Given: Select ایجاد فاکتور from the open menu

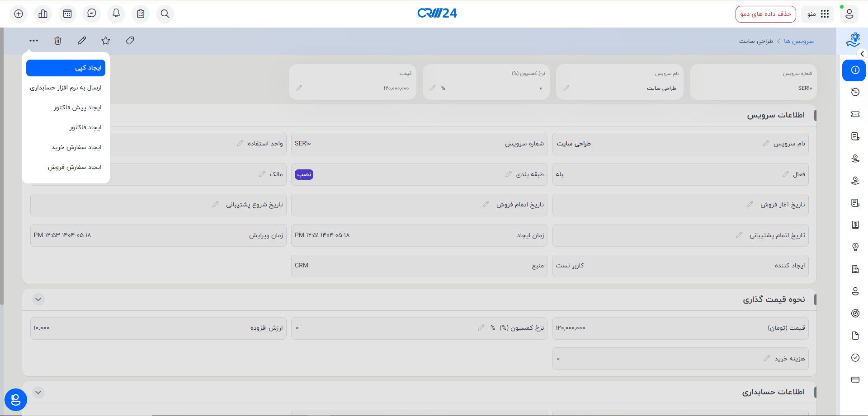Looking at the screenshot, I should [x=84, y=127].
